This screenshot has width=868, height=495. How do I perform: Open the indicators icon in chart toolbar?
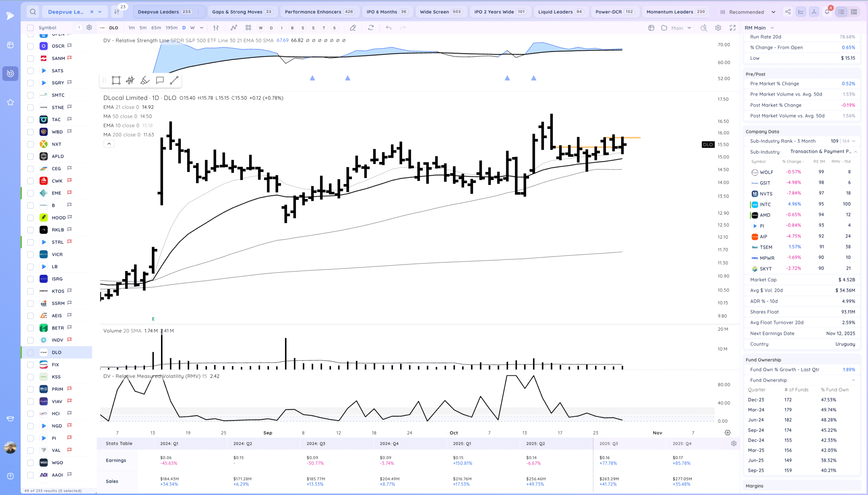(234, 28)
